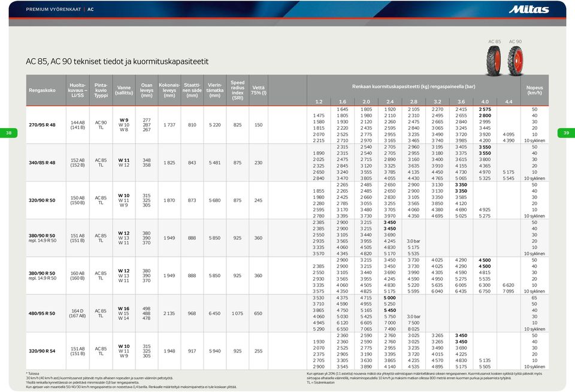The image size is (575, 392).
Task: Click the 'PREMIUM VYÖRENKAAT' header label
Action: click(x=53, y=10)
